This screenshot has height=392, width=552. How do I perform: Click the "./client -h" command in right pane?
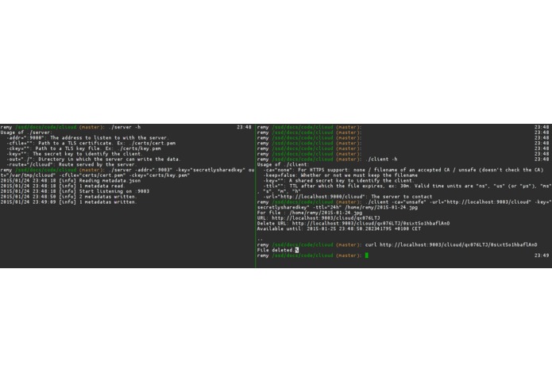click(x=381, y=159)
